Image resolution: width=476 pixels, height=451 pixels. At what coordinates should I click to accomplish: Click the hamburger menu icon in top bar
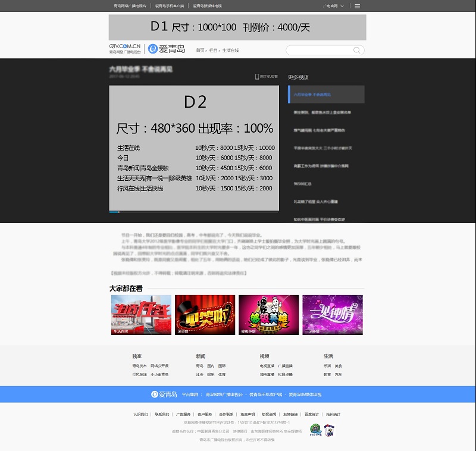point(357,6)
